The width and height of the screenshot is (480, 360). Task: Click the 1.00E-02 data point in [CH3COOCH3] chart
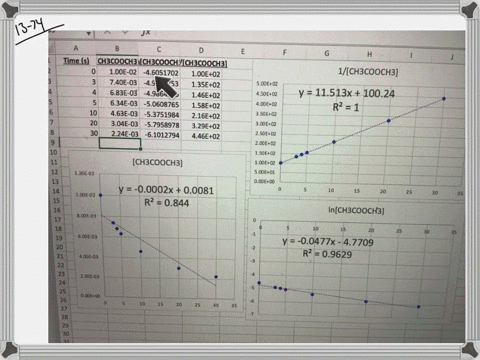point(101,195)
